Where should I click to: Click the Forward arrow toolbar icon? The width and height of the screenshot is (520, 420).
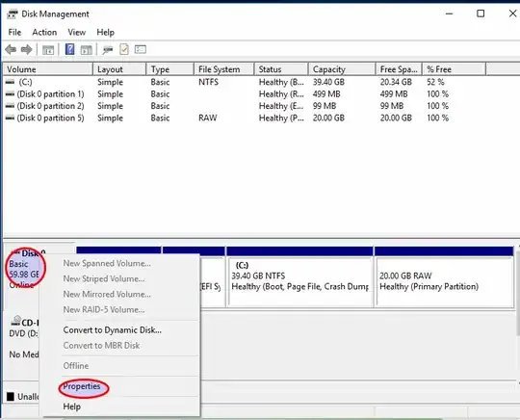pyautogui.click(x=27, y=50)
